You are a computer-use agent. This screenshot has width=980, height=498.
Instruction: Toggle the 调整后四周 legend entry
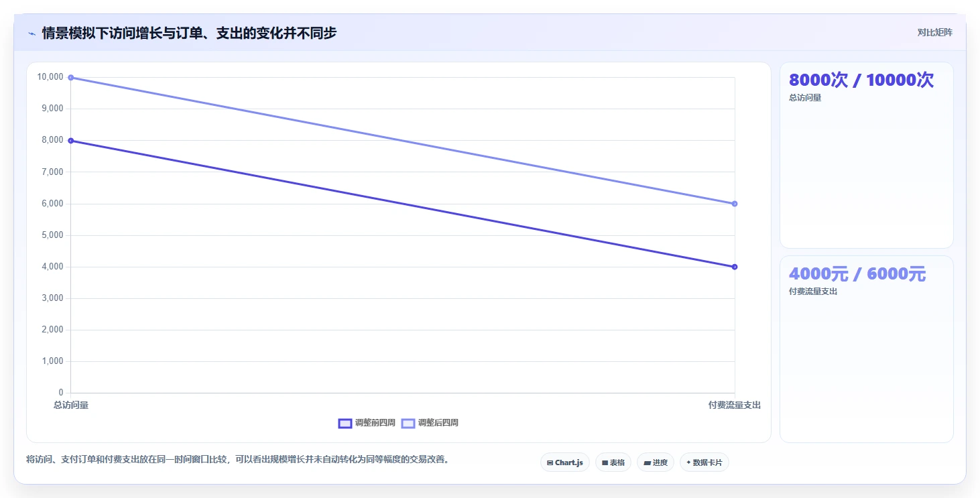(430, 423)
